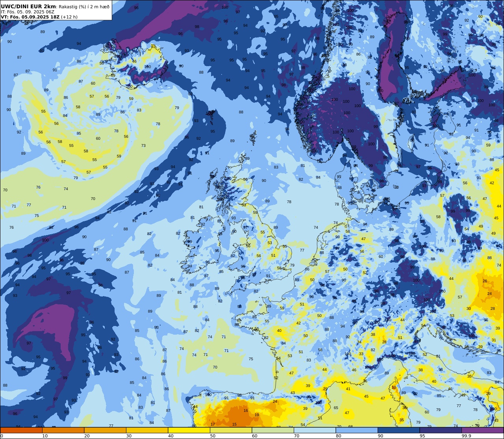Screen dimensions: 504x439
Task: Click the orange 10–20 legend swatch
Action: (x=63, y=430)
